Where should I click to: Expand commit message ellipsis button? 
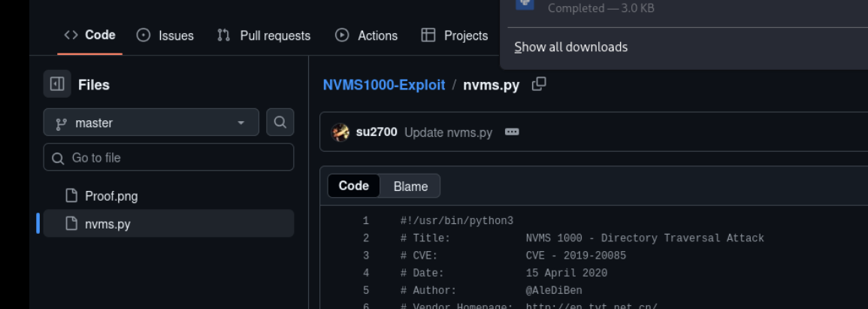(x=512, y=132)
